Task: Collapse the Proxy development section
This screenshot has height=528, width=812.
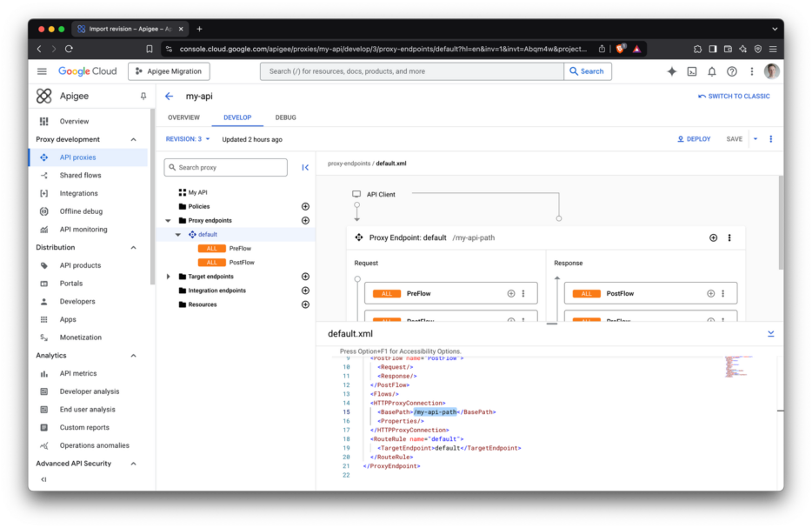Action: (134, 139)
